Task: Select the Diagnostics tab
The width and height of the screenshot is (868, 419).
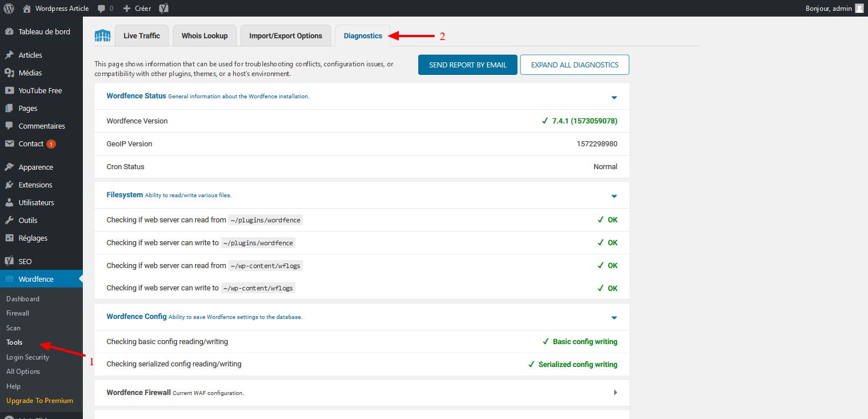Action: [x=363, y=35]
